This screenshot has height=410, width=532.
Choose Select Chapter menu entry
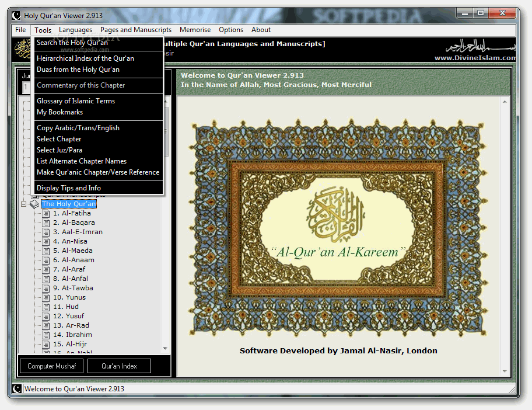click(x=99, y=139)
